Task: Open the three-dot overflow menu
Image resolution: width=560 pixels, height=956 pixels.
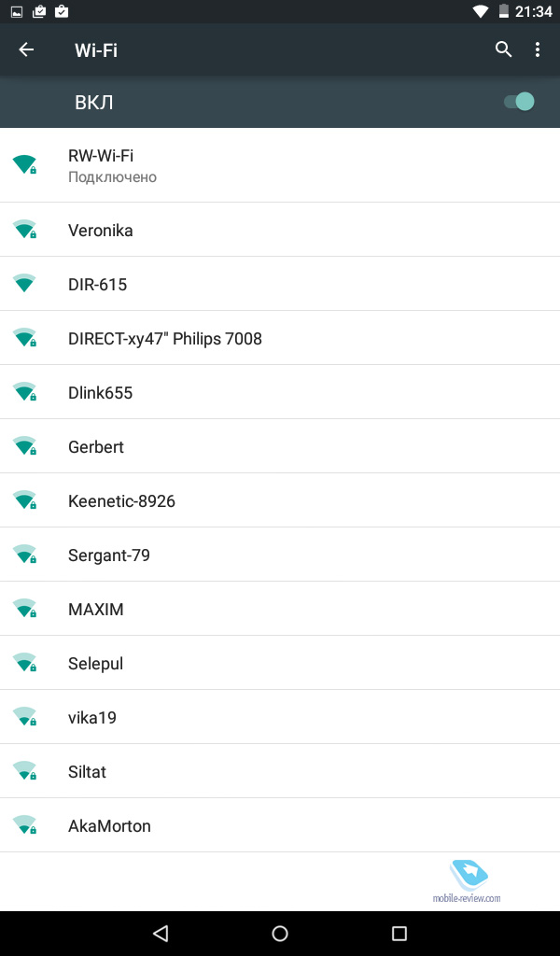Action: pyautogui.click(x=538, y=49)
